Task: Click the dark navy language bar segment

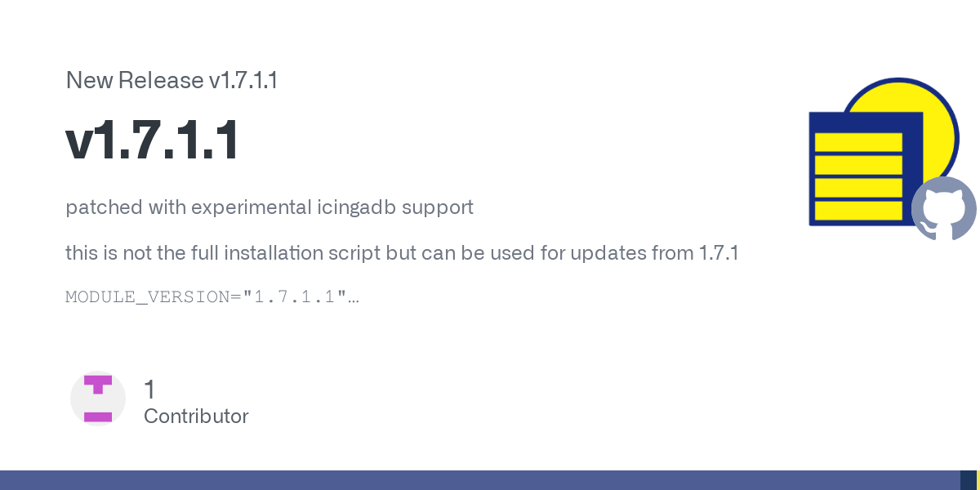Action: 969,480
